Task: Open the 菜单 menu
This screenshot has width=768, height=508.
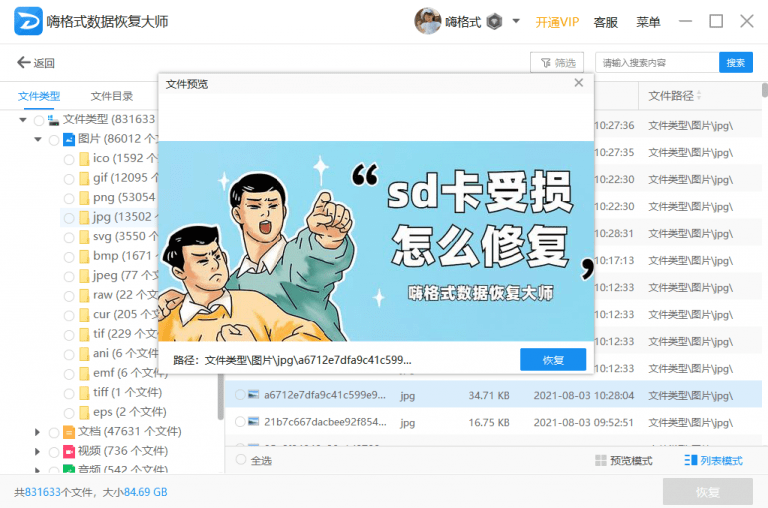Action: click(648, 22)
